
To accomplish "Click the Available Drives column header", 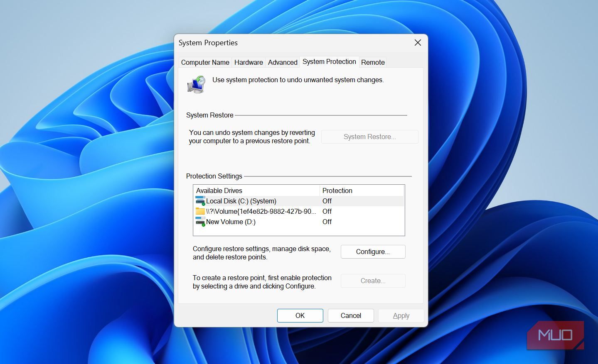I will pos(257,191).
